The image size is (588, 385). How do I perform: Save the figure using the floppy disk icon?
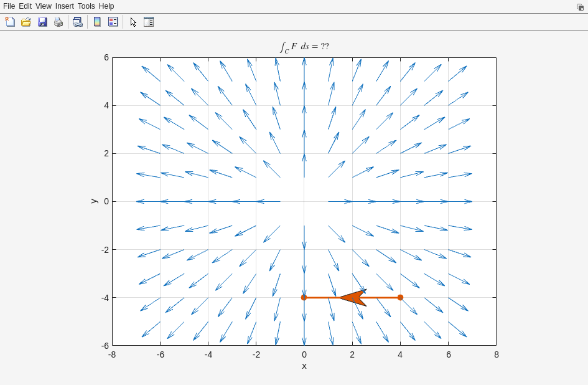(42, 22)
